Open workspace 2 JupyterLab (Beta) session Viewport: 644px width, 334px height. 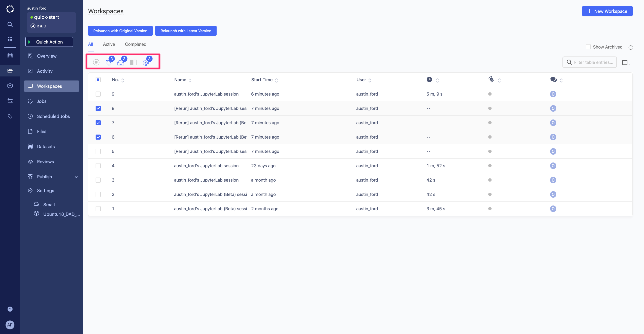pyautogui.click(x=211, y=194)
